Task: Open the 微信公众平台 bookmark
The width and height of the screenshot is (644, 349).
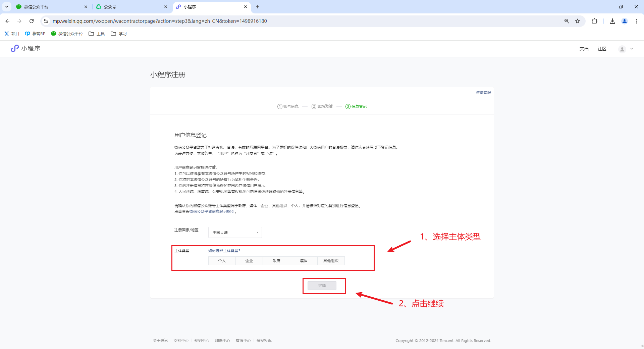Action: click(x=67, y=34)
